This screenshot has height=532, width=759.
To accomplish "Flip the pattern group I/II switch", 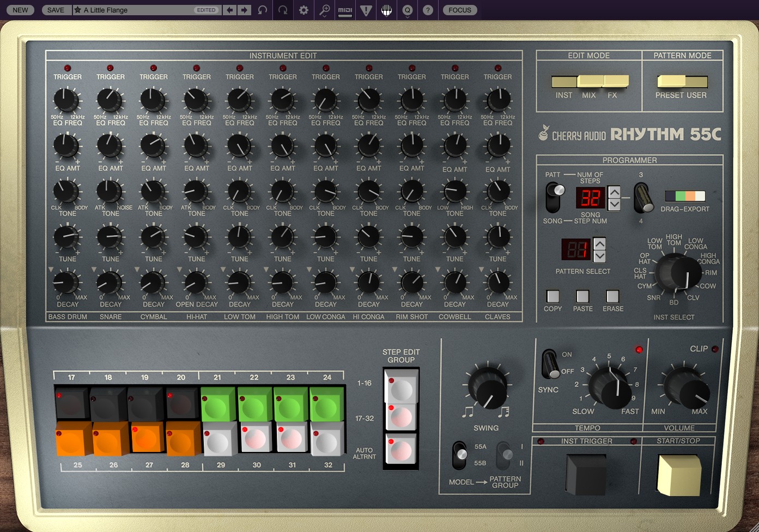I will click(505, 455).
